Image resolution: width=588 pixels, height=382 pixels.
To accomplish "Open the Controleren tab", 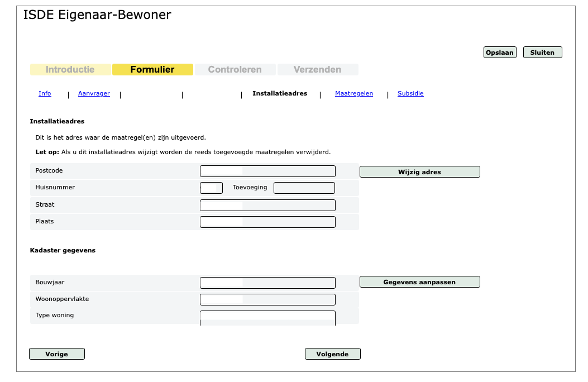I will pos(235,70).
